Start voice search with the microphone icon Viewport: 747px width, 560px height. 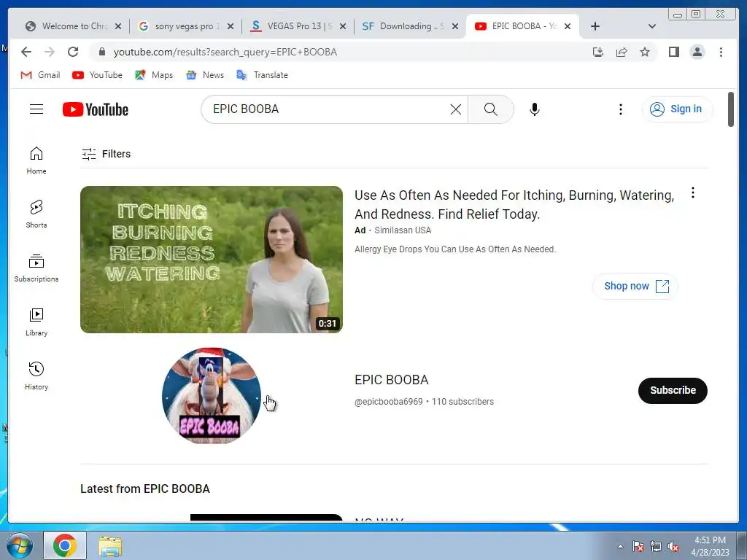(535, 109)
